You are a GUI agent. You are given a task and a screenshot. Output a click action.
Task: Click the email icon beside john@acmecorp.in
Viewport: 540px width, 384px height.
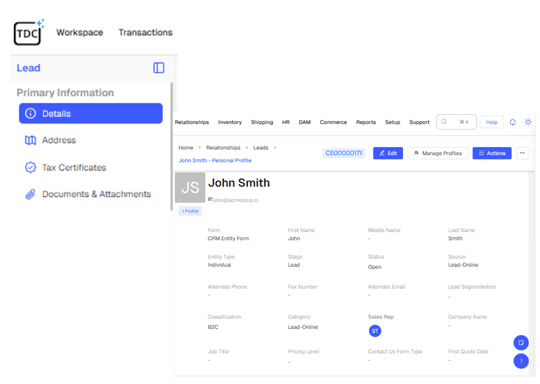[210, 199]
